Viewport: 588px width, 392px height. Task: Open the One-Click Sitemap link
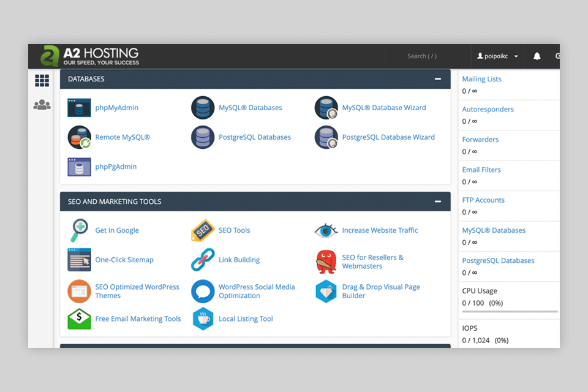coord(124,260)
